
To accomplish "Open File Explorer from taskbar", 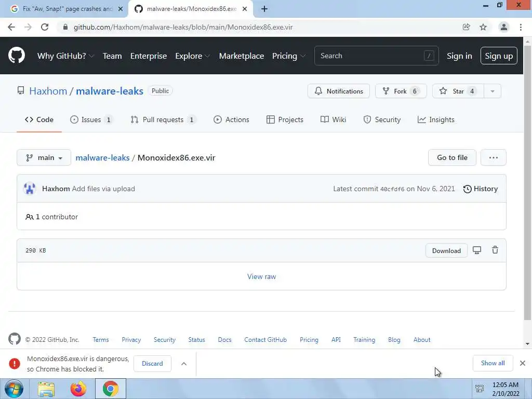I will 46,389.
